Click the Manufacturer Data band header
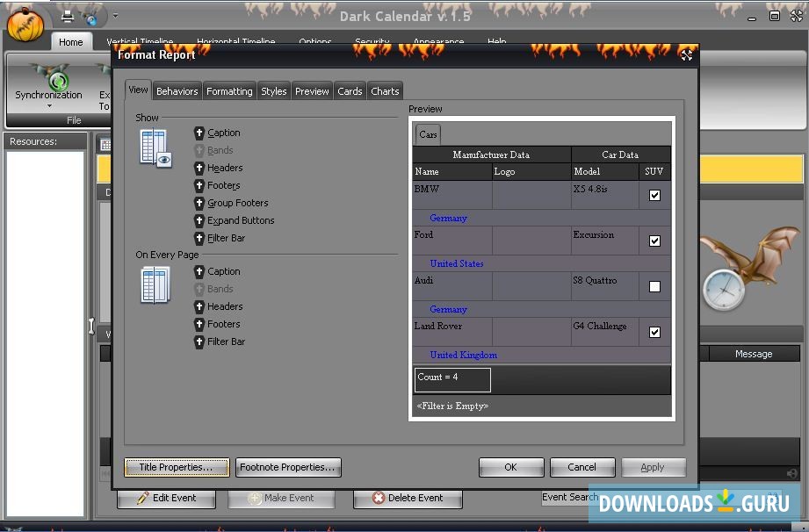The image size is (809, 532). point(491,155)
